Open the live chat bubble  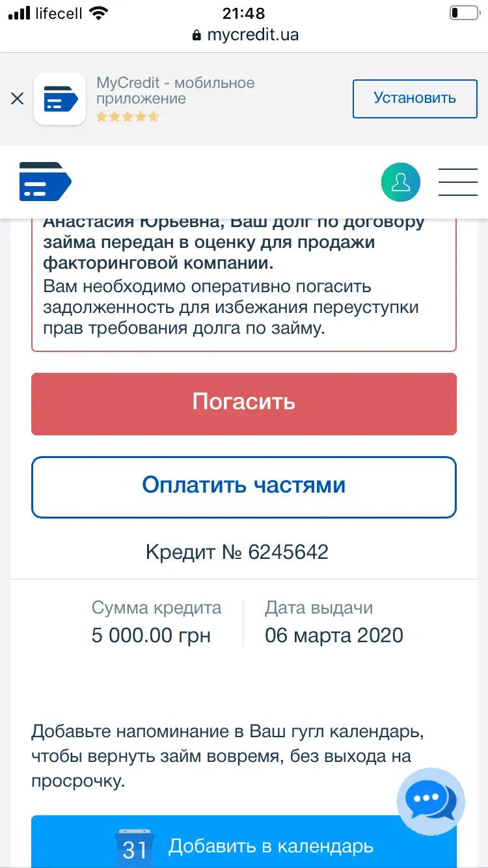(431, 801)
